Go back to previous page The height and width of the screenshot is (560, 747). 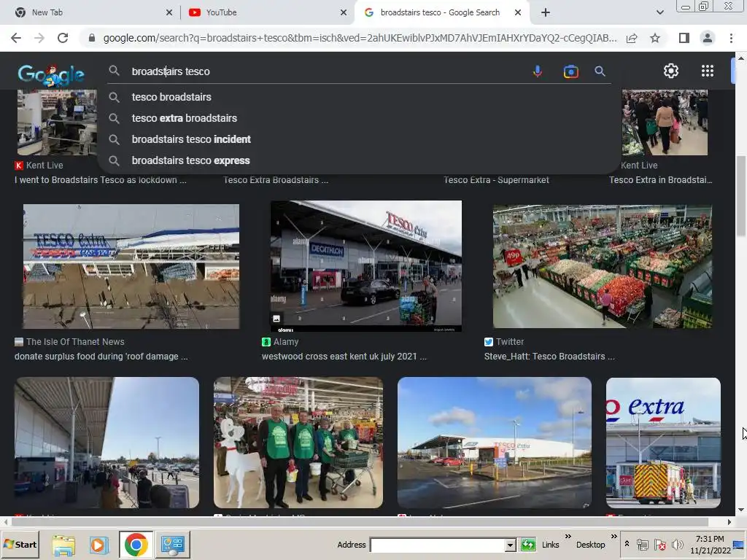point(16,38)
